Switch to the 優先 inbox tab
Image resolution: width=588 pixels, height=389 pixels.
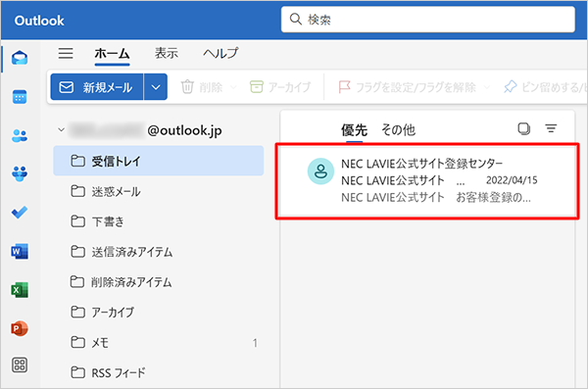[x=354, y=130]
